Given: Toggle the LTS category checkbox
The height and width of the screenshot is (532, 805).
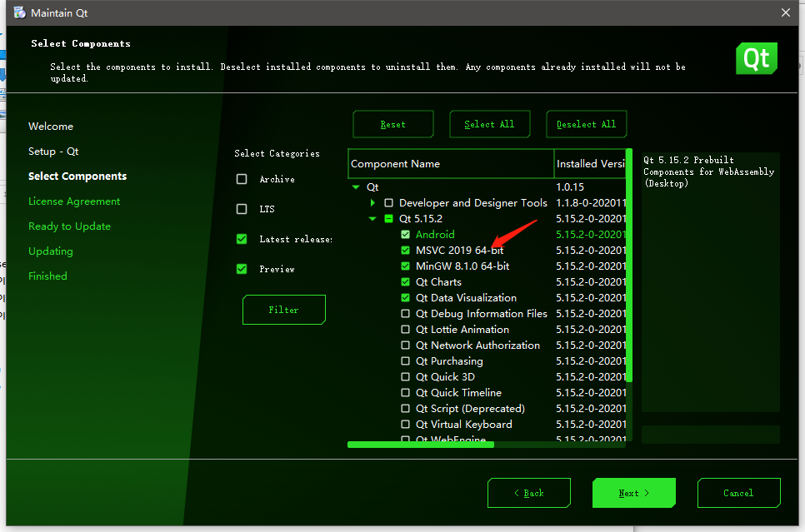Looking at the screenshot, I should [x=242, y=209].
